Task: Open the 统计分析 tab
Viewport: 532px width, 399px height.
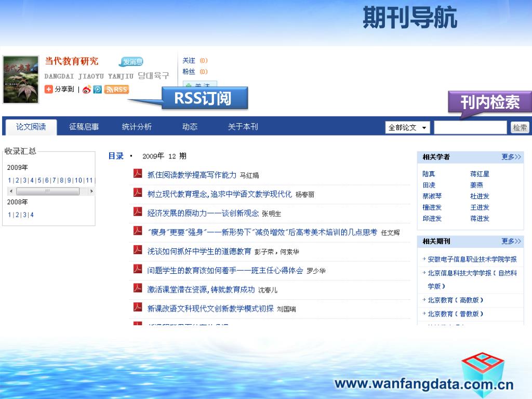Action: 137,127
